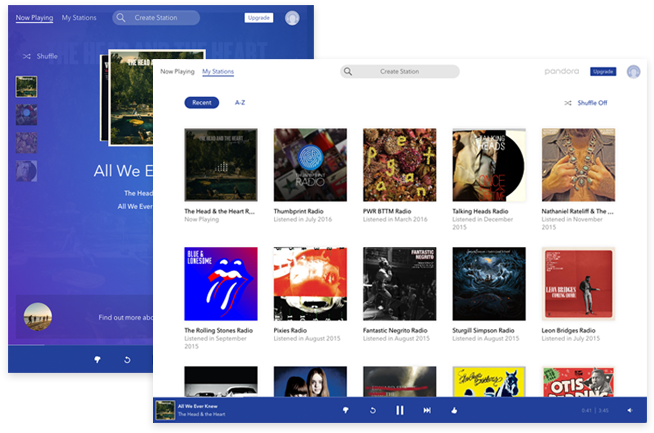Viewport: 654px width, 433px height.
Task: Pause playback in the front player bar
Action: (x=400, y=410)
